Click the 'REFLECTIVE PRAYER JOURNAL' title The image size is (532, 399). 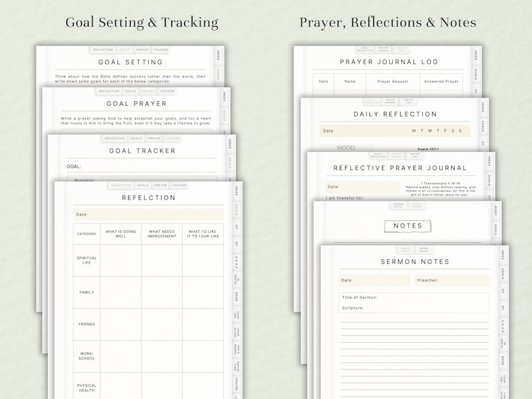coord(401,168)
